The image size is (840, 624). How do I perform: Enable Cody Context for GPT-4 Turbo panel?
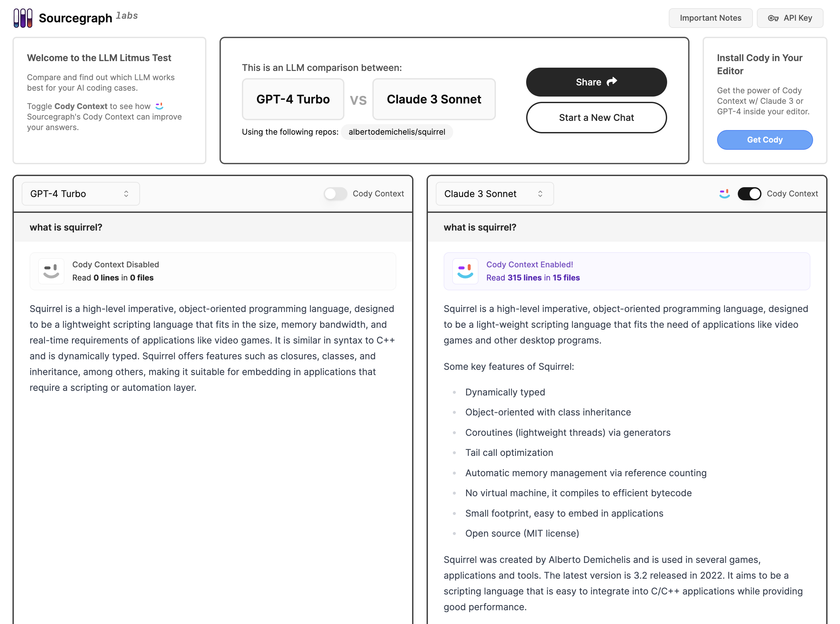(335, 194)
